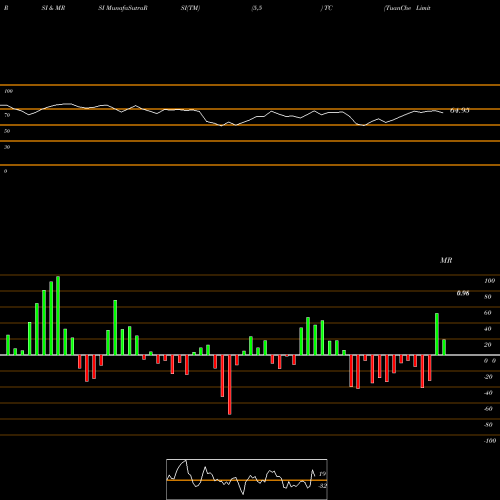Click the MR axis label -100

pyautogui.click(x=490, y=441)
